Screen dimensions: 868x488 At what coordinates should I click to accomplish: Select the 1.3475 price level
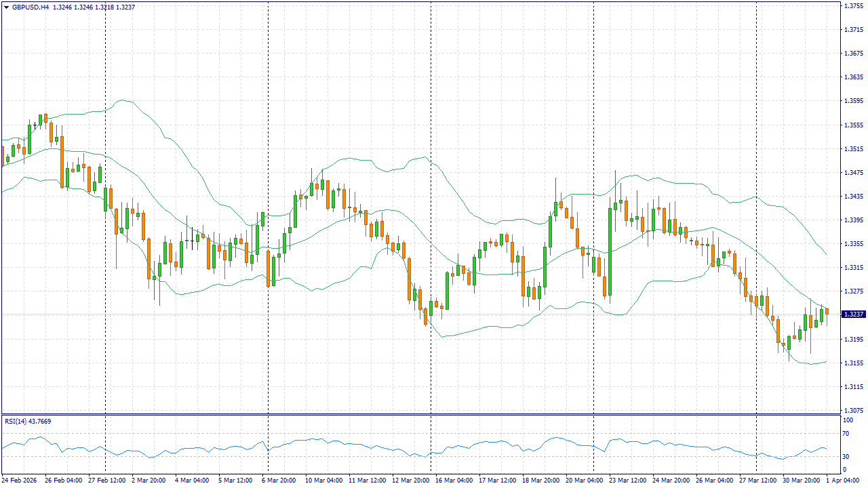pos(852,173)
